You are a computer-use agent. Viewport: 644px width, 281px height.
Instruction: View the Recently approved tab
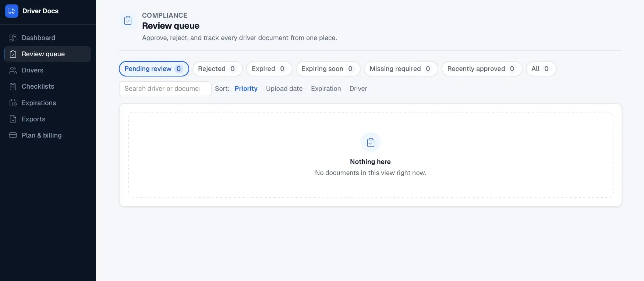pos(482,69)
